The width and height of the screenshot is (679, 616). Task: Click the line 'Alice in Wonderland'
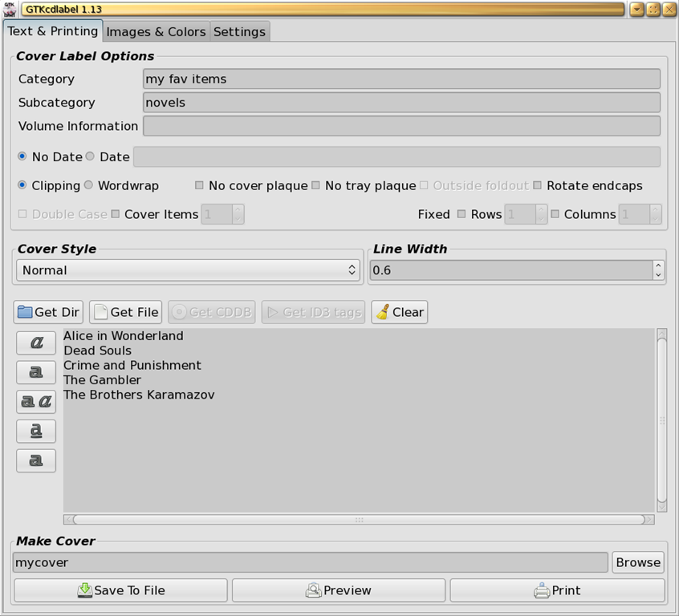124,336
